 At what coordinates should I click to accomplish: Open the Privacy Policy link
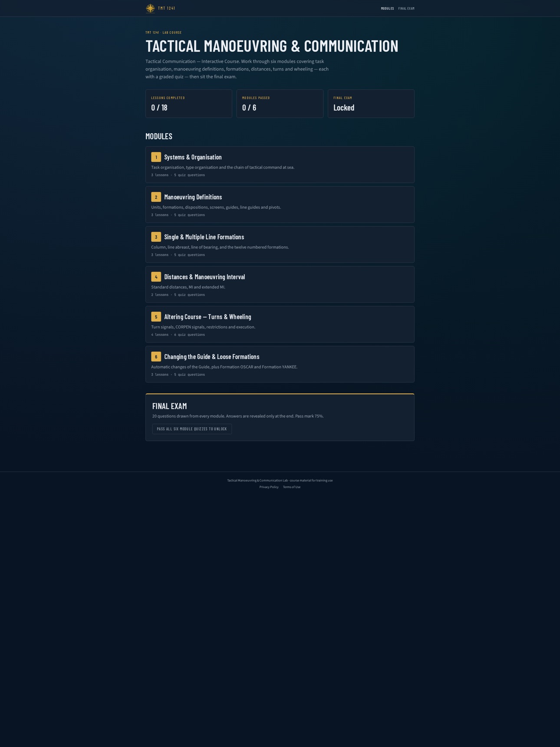(269, 487)
